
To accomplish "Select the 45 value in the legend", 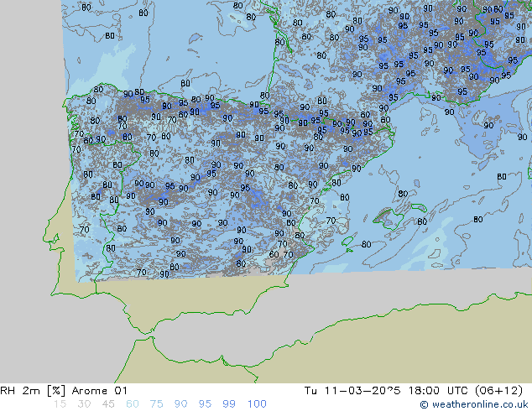I will click(108, 404).
